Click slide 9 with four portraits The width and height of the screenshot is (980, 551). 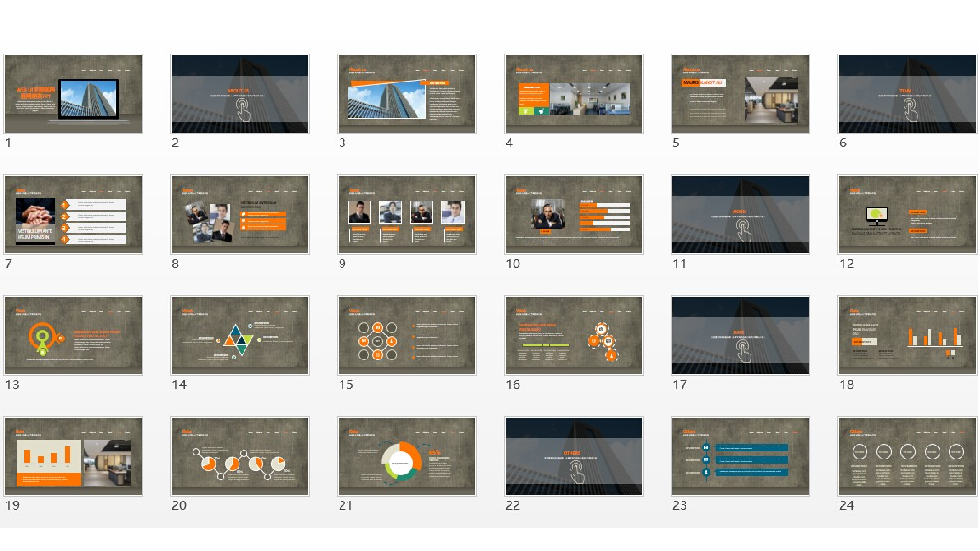pyautogui.click(x=407, y=215)
